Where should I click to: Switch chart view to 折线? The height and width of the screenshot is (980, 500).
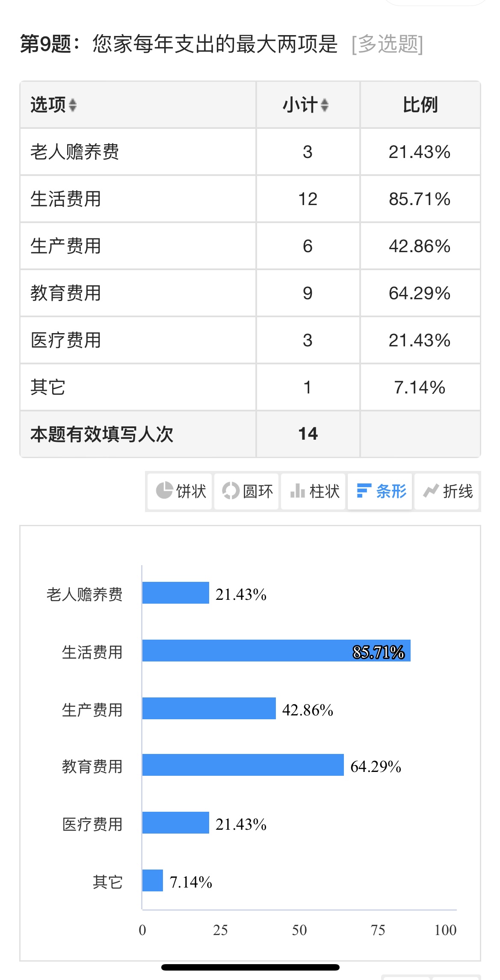[458, 491]
